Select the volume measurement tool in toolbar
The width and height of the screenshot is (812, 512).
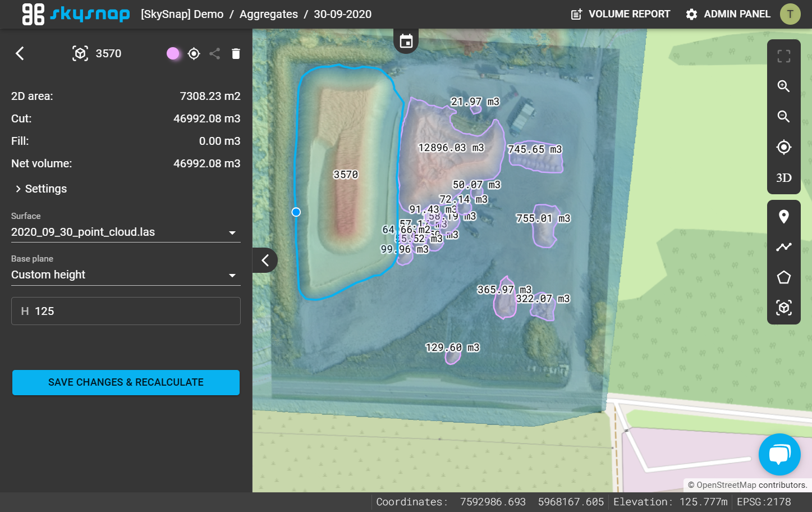coord(784,308)
